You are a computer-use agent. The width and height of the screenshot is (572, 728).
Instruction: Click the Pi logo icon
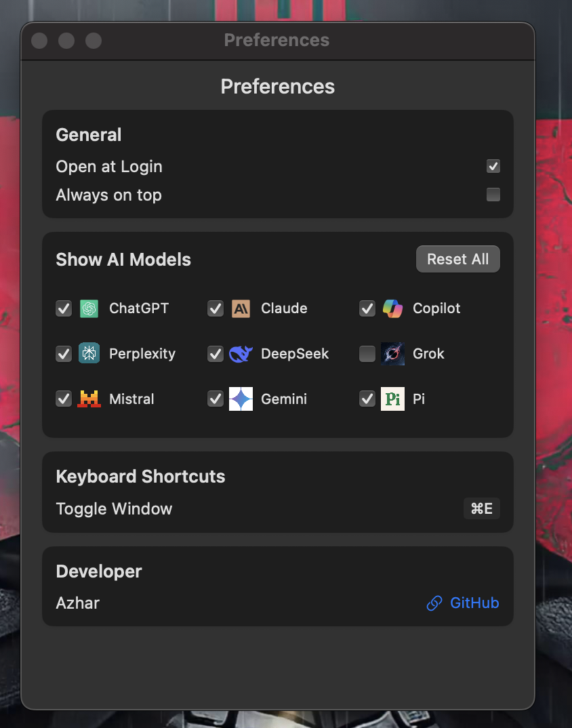(x=393, y=399)
